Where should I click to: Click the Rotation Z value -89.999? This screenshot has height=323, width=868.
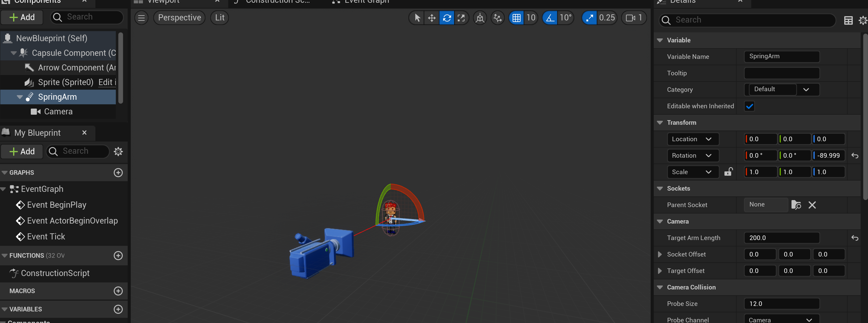coord(829,156)
